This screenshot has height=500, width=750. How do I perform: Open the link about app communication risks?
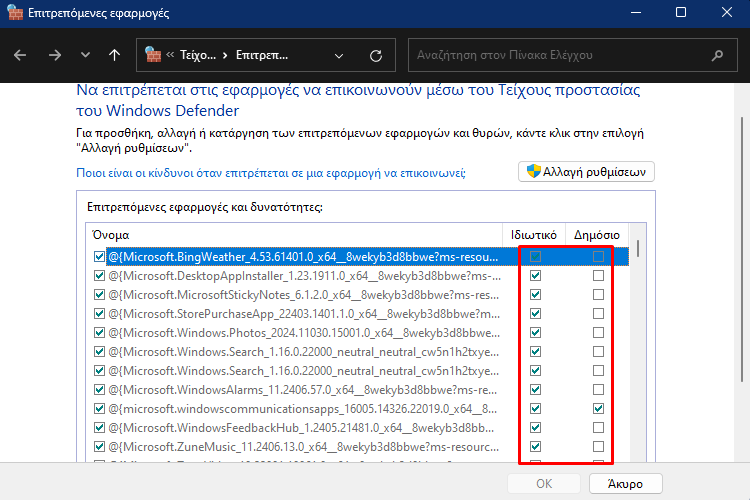pos(271,173)
